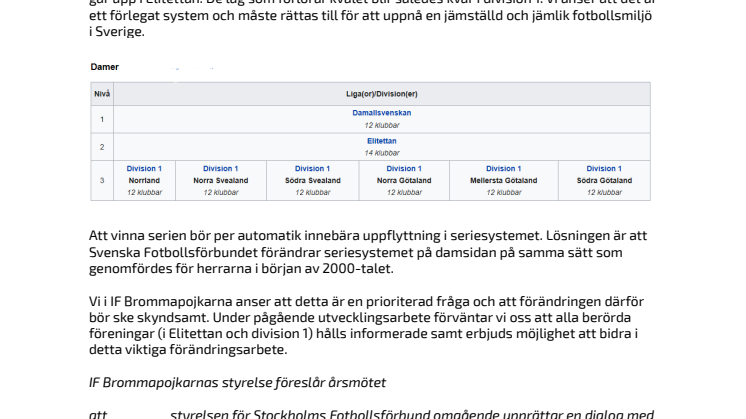746x419 pixels.
Task: Click level cell '2' in table
Action: [102, 147]
